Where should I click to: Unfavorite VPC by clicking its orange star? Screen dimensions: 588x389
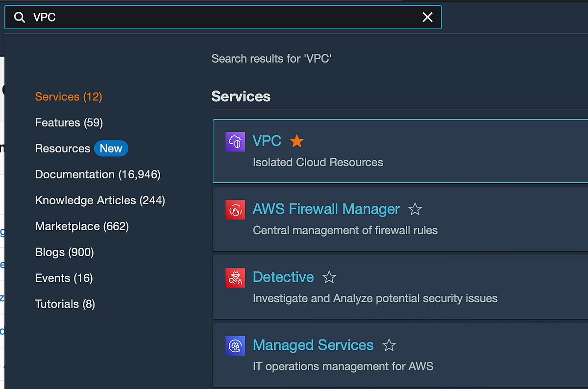click(297, 141)
